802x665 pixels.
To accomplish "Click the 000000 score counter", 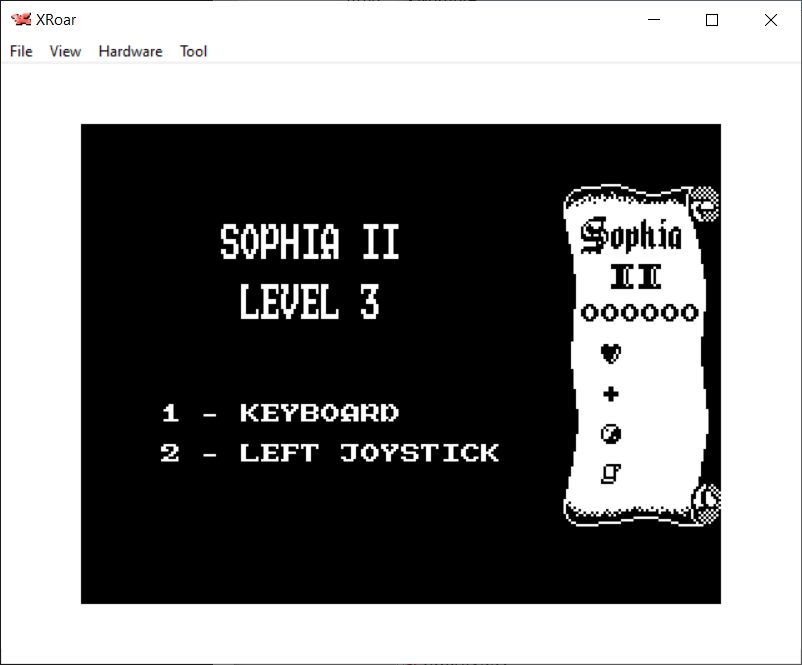I will [x=639, y=313].
